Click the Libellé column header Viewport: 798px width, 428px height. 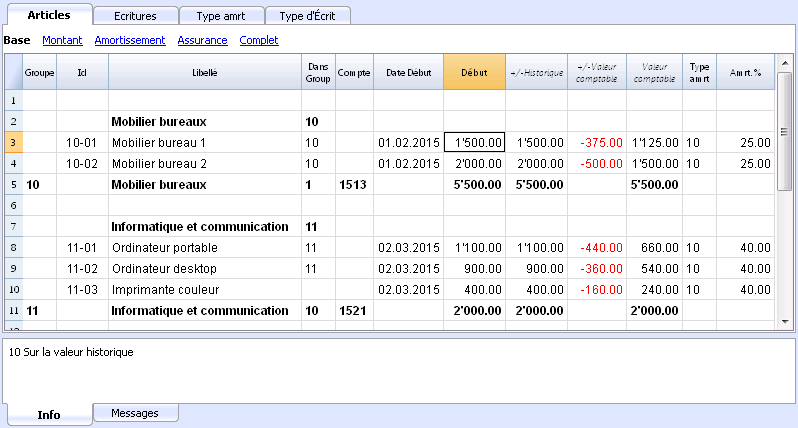(205, 72)
